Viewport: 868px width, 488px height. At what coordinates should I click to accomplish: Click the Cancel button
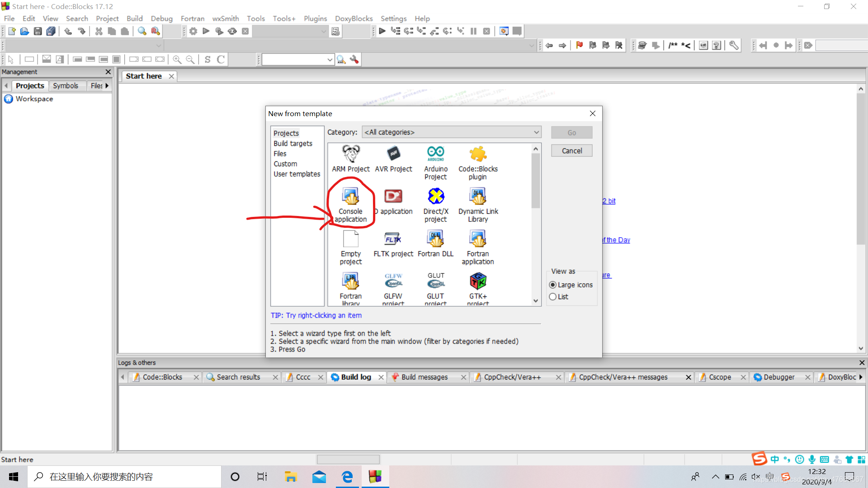coord(572,150)
